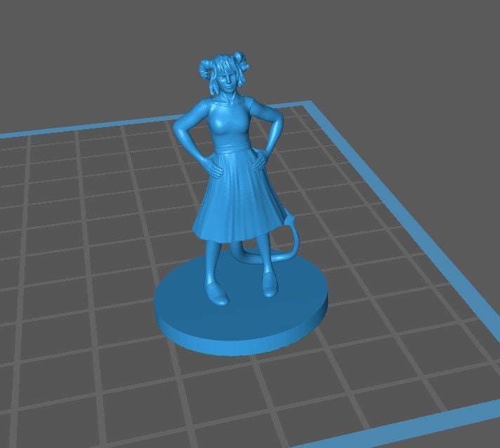Click the figurine's shirt torso
Screen dimensions: 500x448
click(x=228, y=124)
